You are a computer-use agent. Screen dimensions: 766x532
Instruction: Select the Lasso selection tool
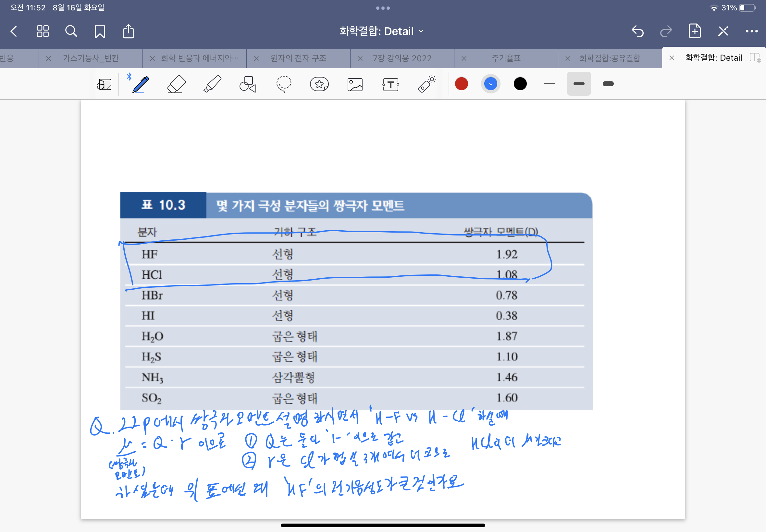[283, 84]
